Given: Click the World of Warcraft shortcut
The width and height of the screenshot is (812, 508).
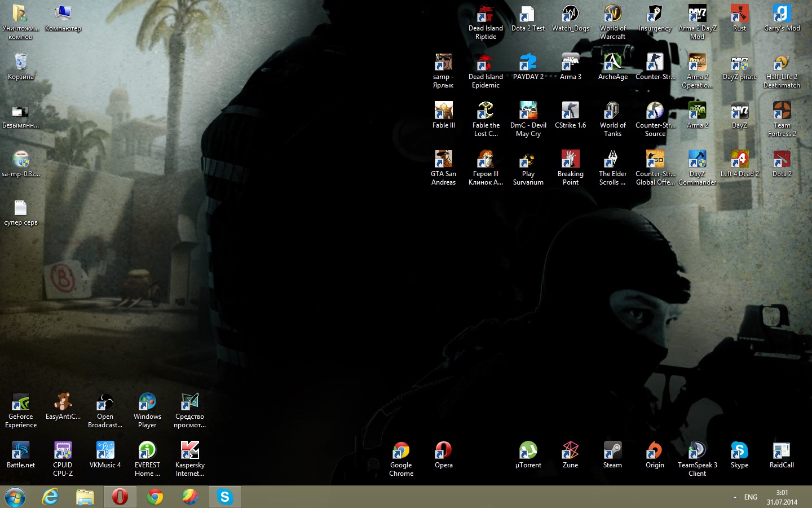Looking at the screenshot, I should pos(612,23).
